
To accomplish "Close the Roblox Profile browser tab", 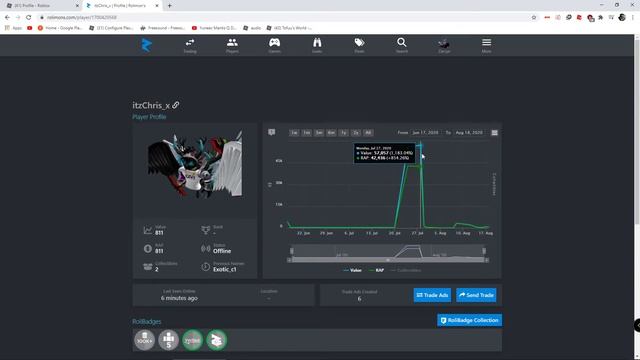I will 77,6.
